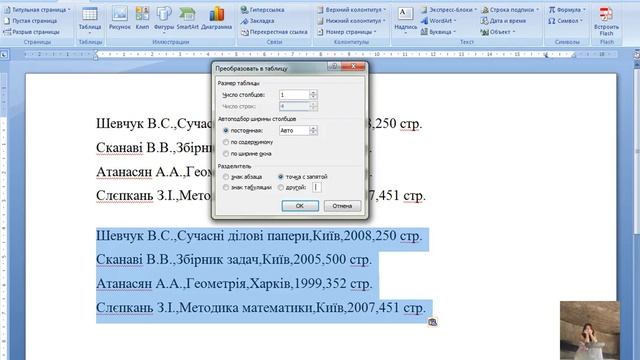Screen dimensions: 640x360
Task: Insert a Надпись text box
Action: point(406,20)
